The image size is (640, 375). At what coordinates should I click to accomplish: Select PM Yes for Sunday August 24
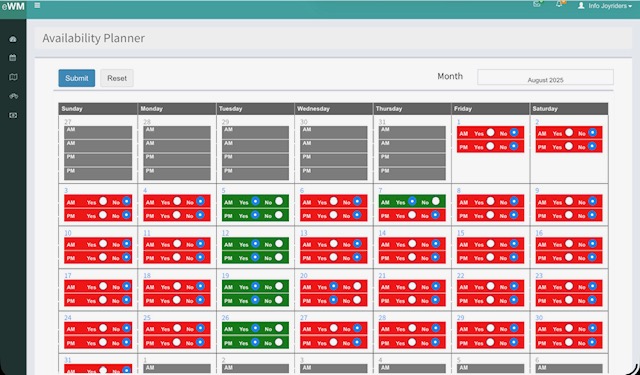103,342
